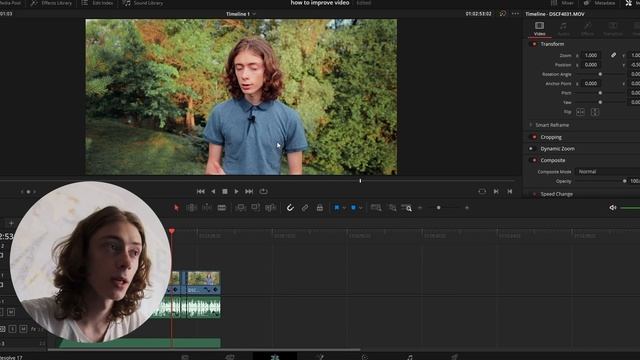Add a blue marker at the playhead
The height and width of the screenshot is (360, 640).
pos(353,208)
